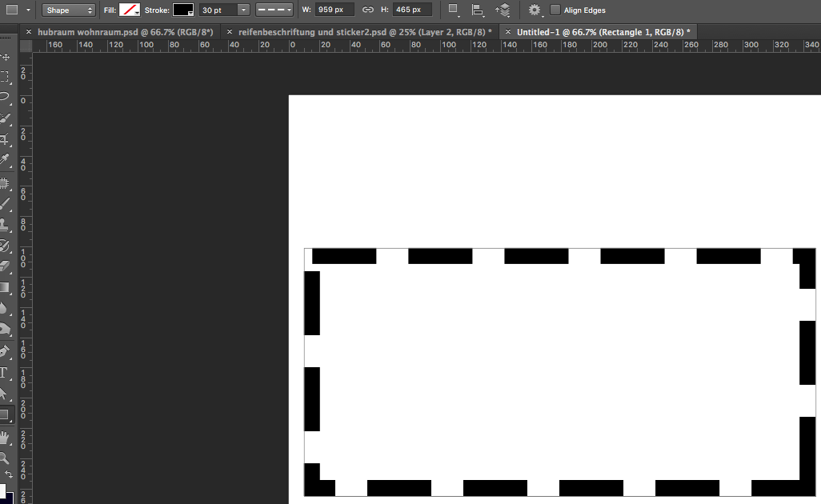Open path operations menu

click(x=454, y=10)
